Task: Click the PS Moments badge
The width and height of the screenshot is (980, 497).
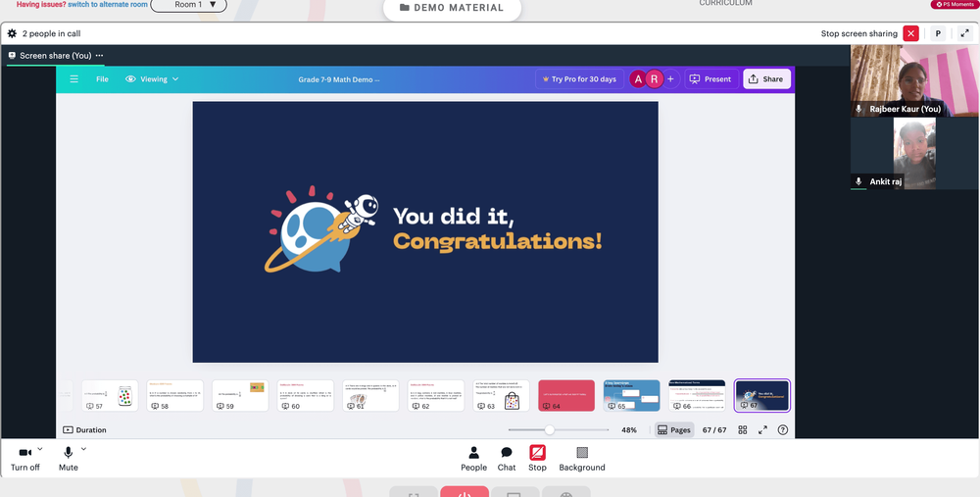Action: click(955, 4)
